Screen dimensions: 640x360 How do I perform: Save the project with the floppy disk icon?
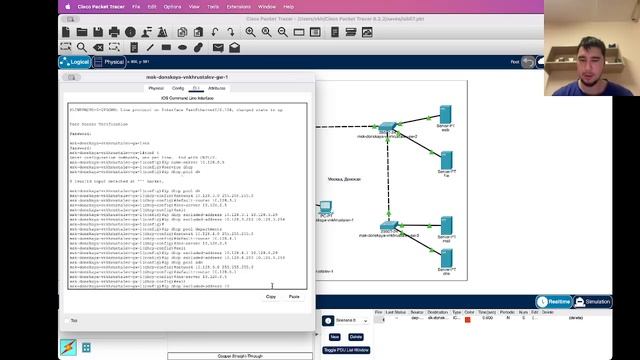pyautogui.click(x=98, y=32)
